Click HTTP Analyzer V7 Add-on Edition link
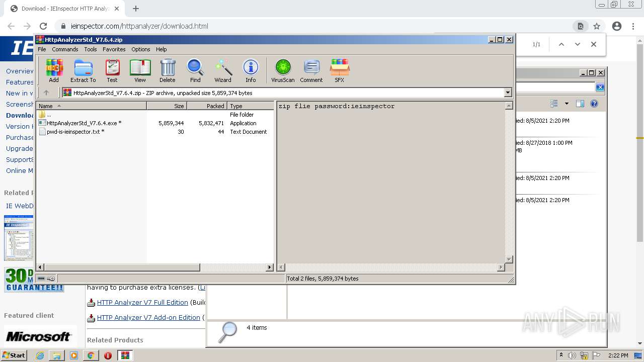The width and height of the screenshot is (644, 362). pos(148,318)
